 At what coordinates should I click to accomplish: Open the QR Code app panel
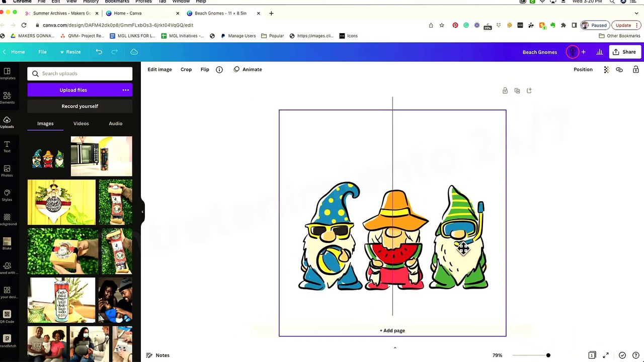pos(7,317)
